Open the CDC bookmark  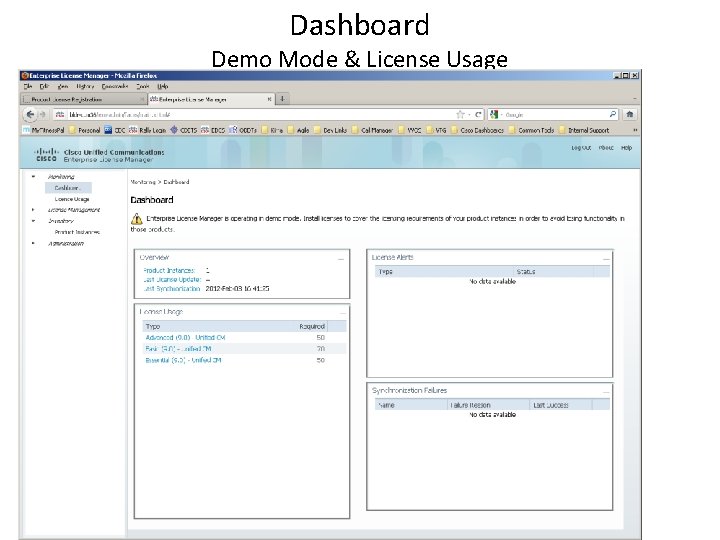click(x=115, y=130)
